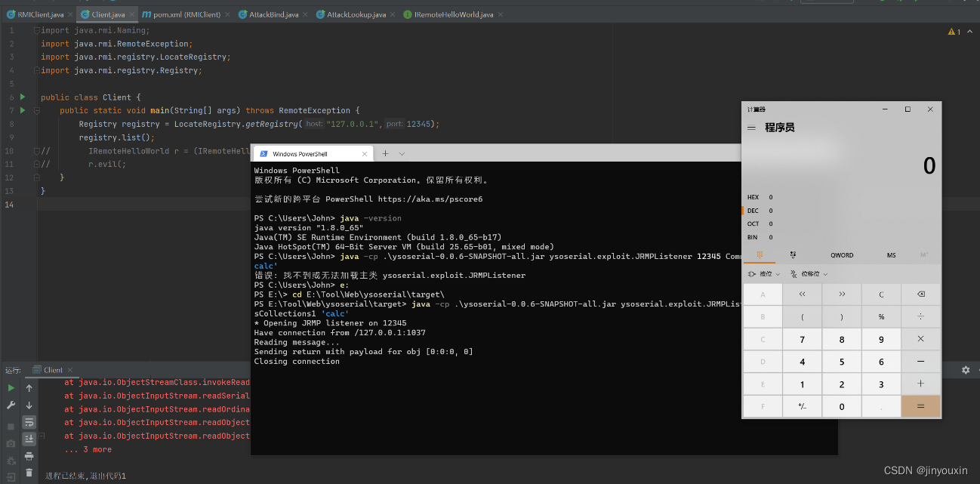The height and width of the screenshot is (484, 980).
Task: Click the digit 0 key in Calculator
Action: tap(842, 406)
